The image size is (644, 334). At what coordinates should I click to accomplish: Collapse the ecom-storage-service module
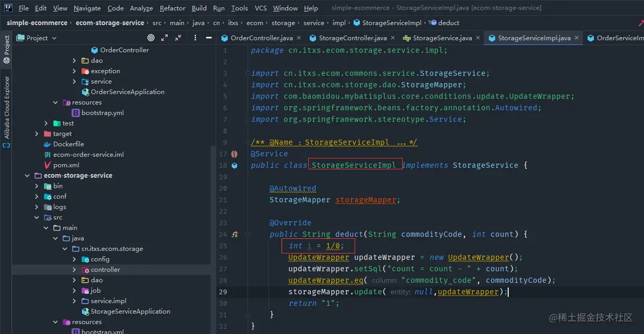[27, 175]
